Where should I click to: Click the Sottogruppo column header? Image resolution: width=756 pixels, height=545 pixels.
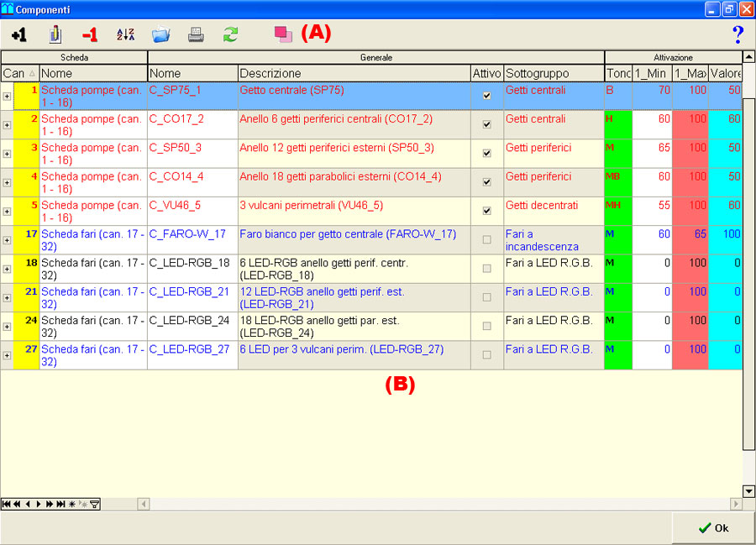click(x=554, y=73)
